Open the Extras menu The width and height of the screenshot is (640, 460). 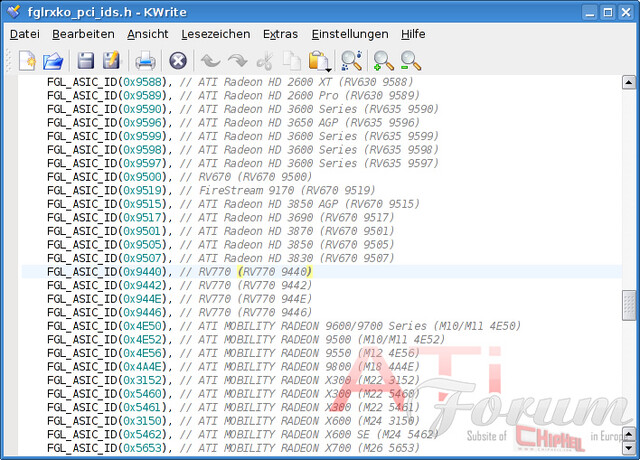click(x=280, y=34)
